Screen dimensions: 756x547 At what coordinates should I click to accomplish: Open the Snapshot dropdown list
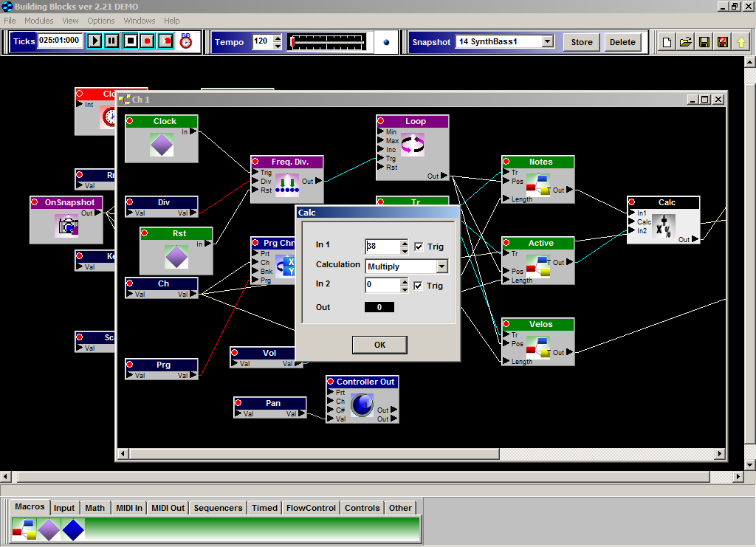(548, 41)
